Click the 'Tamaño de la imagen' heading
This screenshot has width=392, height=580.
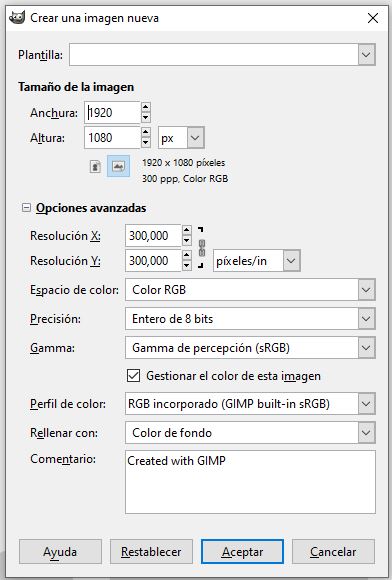click(76, 87)
